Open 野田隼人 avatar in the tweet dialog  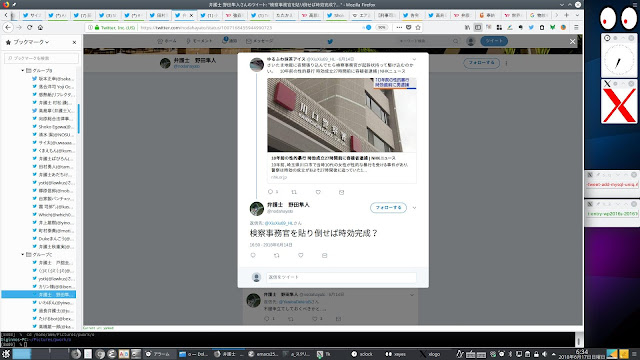[x=257, y=209]
